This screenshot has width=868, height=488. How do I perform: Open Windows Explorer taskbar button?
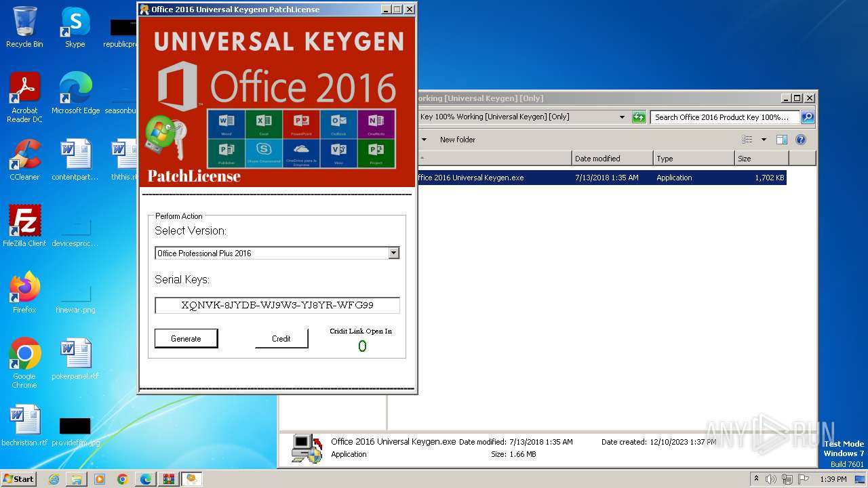pos(77,479)
